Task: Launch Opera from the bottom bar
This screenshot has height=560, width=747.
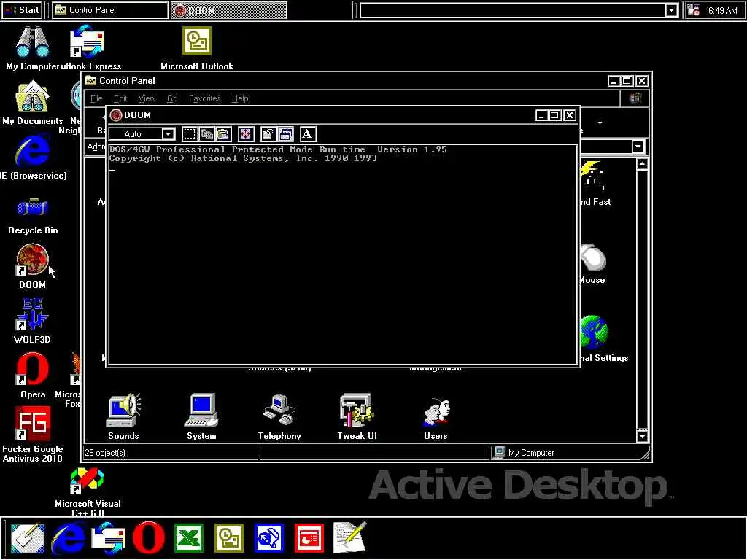Action: click(x=149, y=538)
